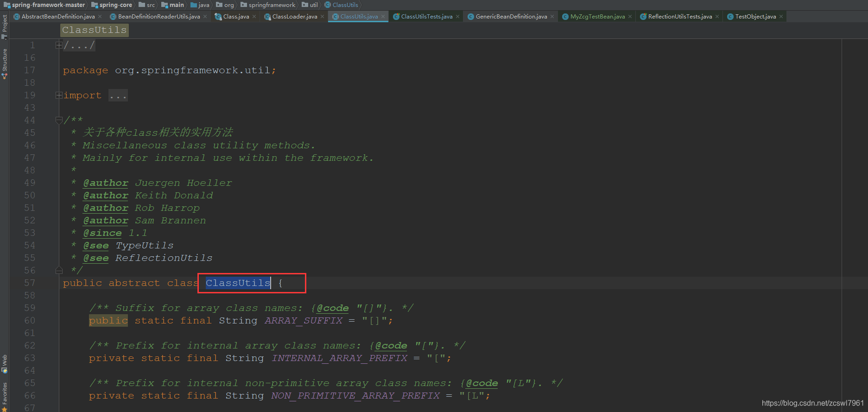Click the ClassUtils sticky header label
This screenshot has width=868, height=412.
coord(95,30)
